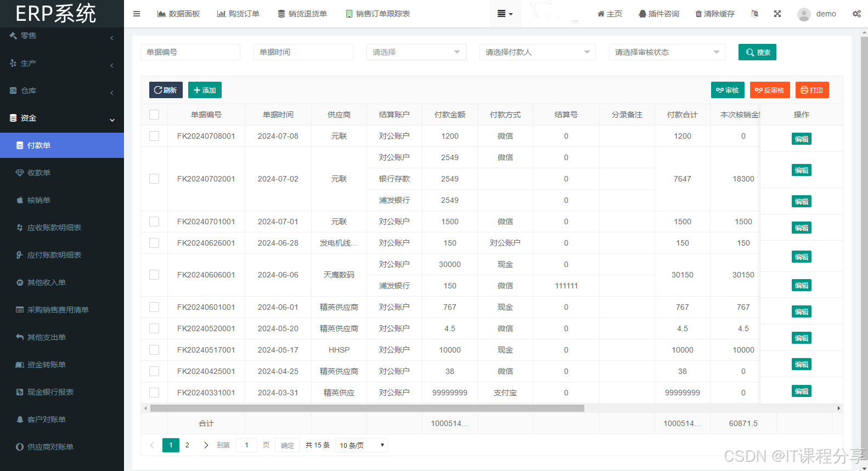Open the settings gears icon
Viewport: 868px width, 471px height.
pos(856,14)
